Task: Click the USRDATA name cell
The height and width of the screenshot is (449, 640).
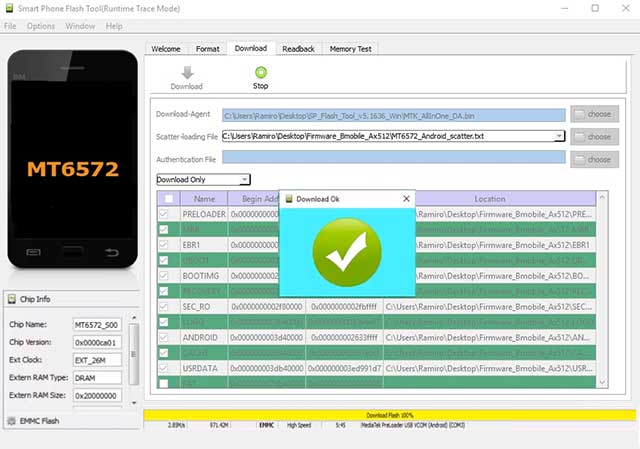Action: click(x=204, y=368)
